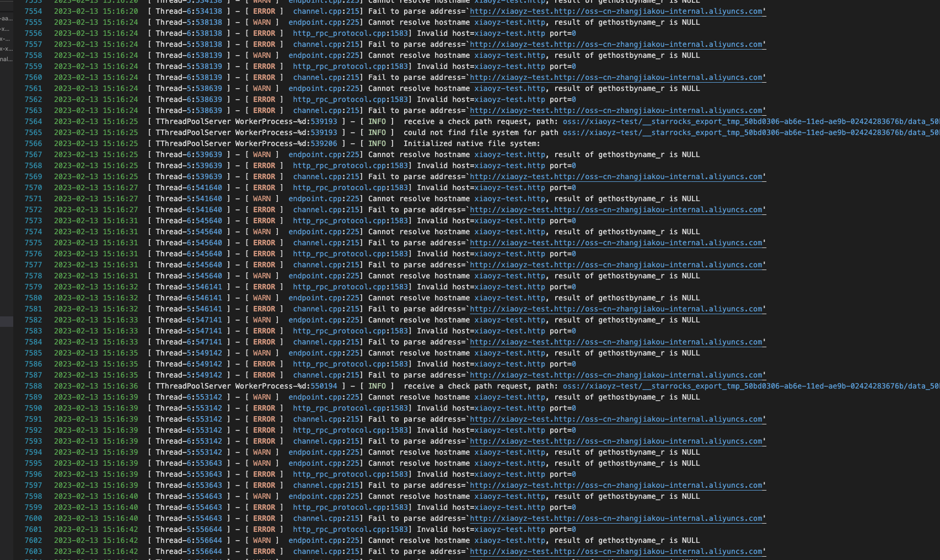Select line number 7566 in the gutter
Screen dimensions: 940x560
34,143
